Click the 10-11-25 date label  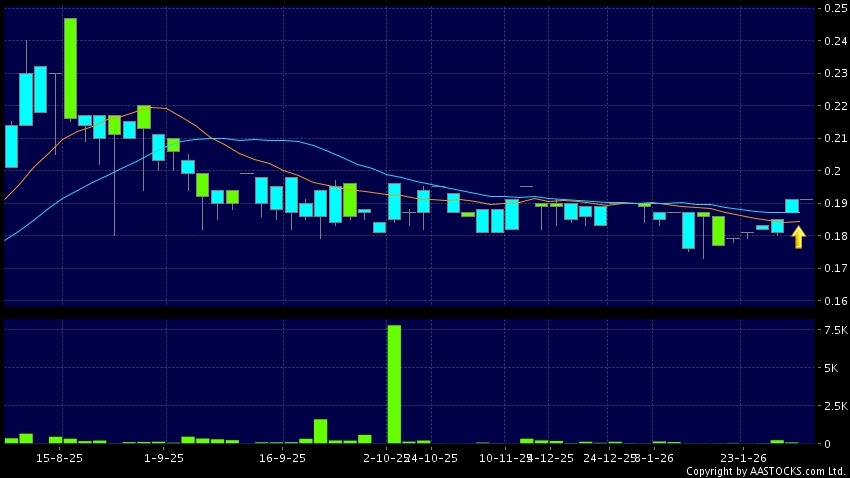point(503,458)
